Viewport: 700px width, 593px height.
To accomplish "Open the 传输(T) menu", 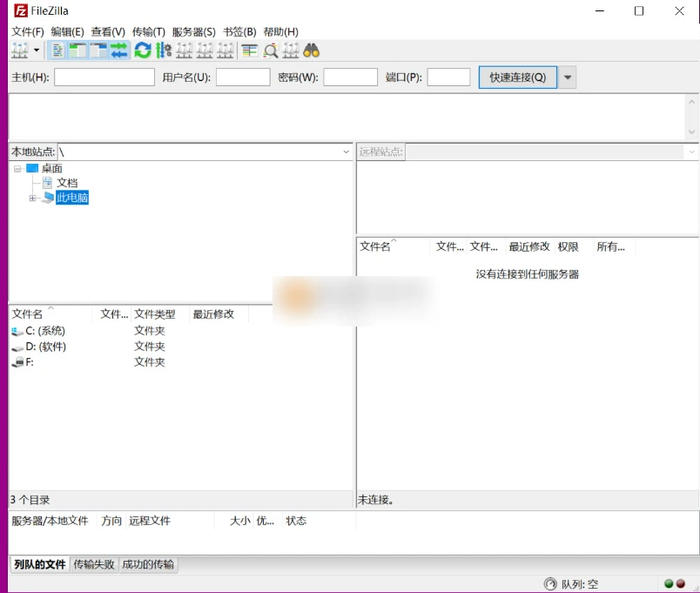I will 148,30.
